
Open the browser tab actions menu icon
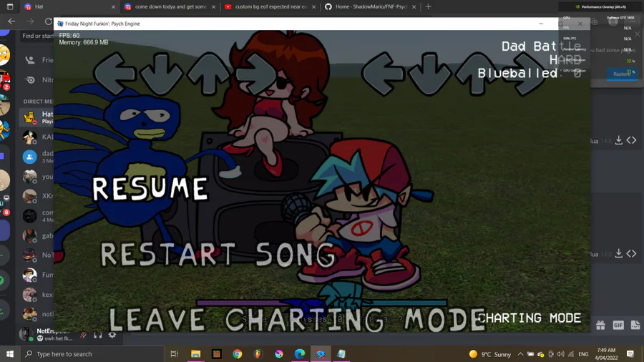pos(10,6)
